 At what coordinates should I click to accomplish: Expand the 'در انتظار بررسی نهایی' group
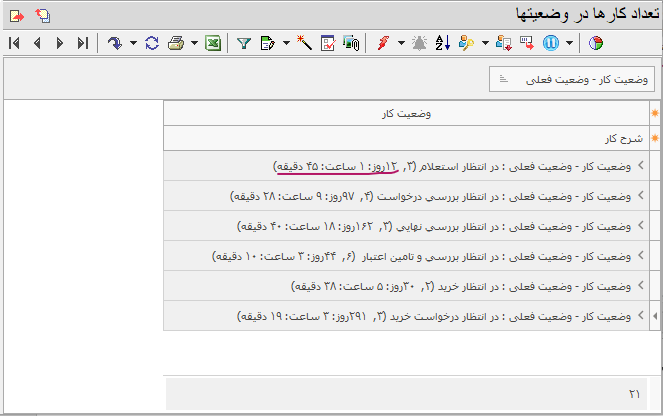641,226
